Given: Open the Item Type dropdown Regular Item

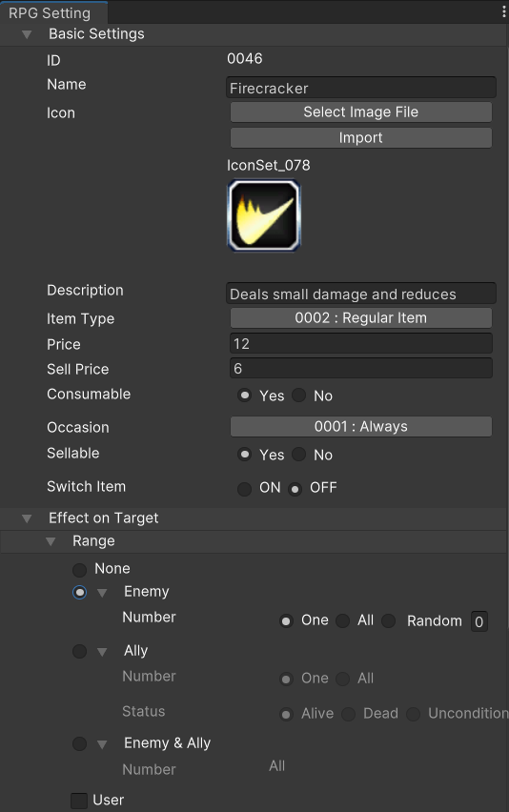Looking at the screenshot, I should [361, 318].
